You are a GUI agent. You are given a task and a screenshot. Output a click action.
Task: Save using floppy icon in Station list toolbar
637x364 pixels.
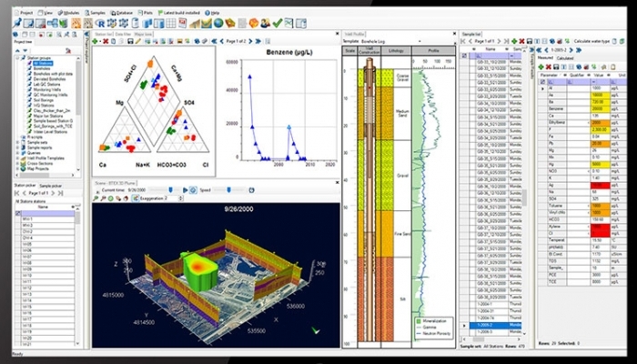[x=130, y=42]
